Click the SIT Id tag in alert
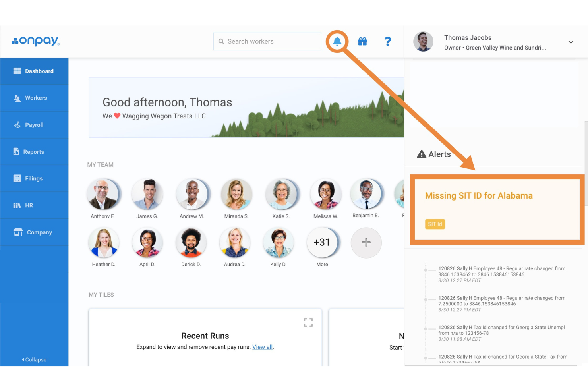 435,224
